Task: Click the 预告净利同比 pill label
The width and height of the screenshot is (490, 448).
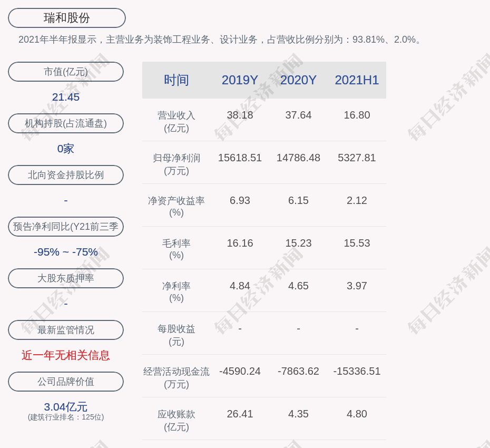Action: pos(66,227)
